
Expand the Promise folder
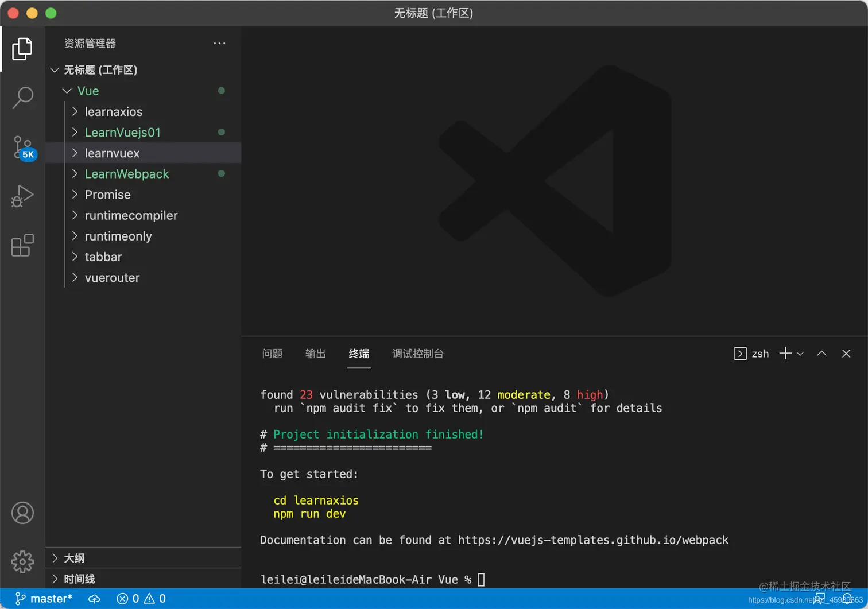[x=144, y=195]
